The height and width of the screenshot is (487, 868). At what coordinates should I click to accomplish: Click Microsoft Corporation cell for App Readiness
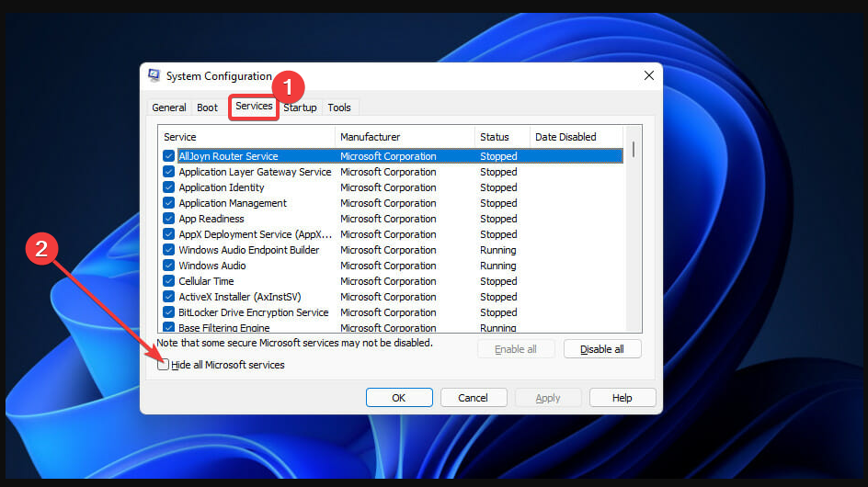(388, 219)
